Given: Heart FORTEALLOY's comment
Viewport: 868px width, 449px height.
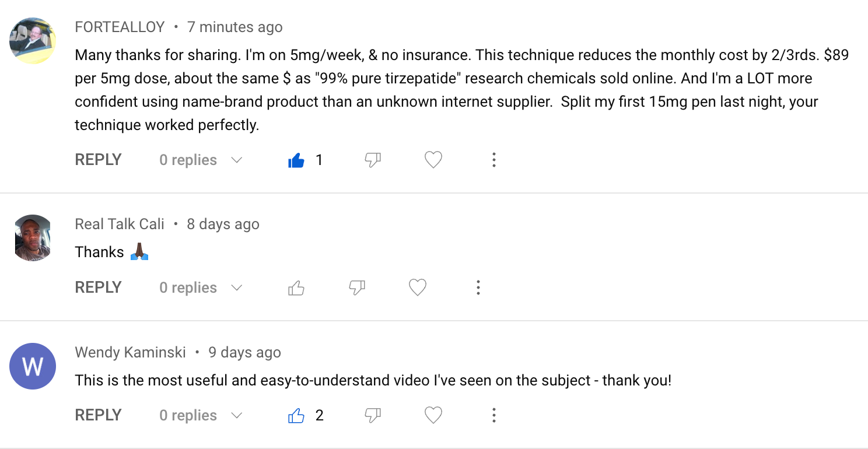Looking at the screenshot, I should (433, 160).
